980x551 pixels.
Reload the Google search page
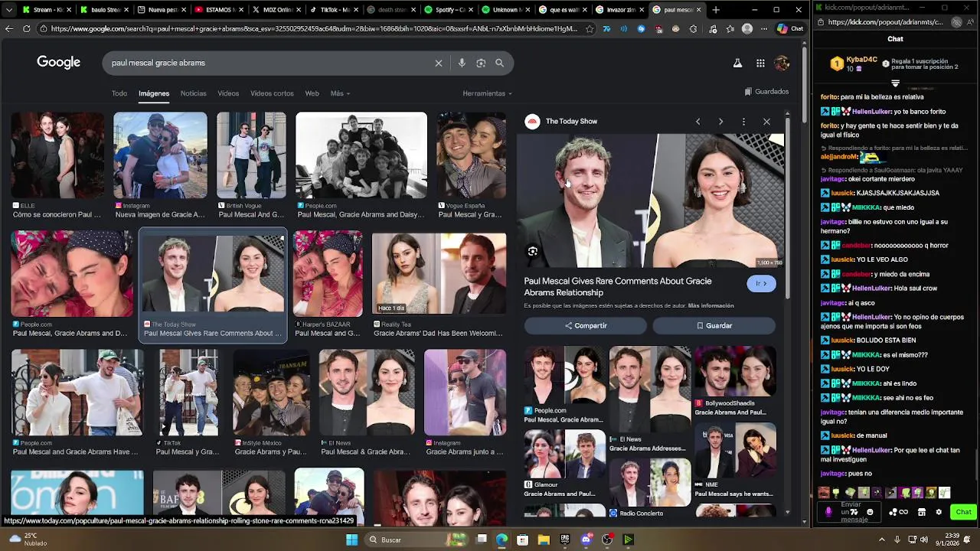26,29
